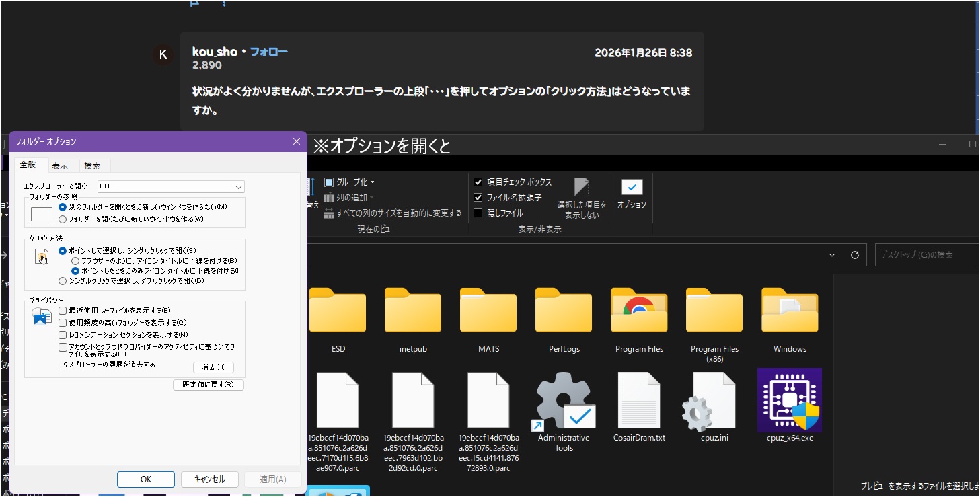The width and height of the screenshot is (980, 497).
Task: Click 既定値に戻す(R) button
Action: coord(209,385)
